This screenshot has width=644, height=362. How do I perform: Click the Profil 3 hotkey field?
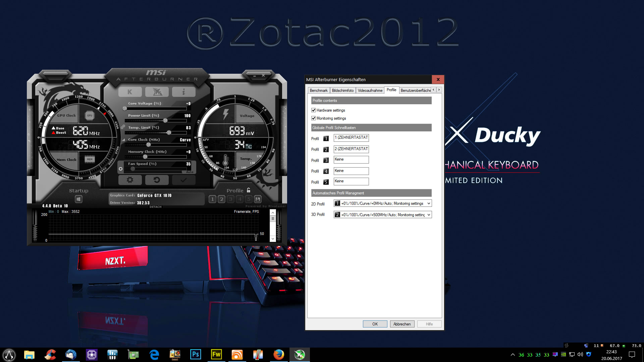click(351, 160)
